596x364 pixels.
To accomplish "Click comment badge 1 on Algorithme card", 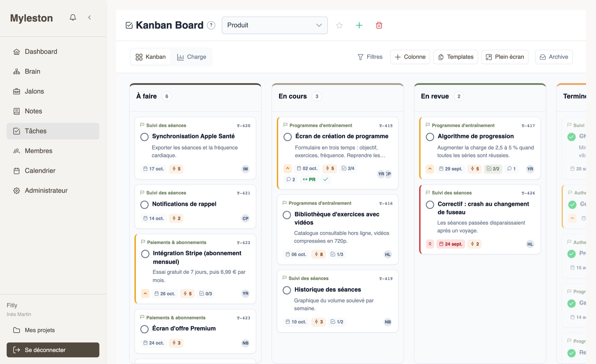I will pyautogui.click(x=511, y=169).
